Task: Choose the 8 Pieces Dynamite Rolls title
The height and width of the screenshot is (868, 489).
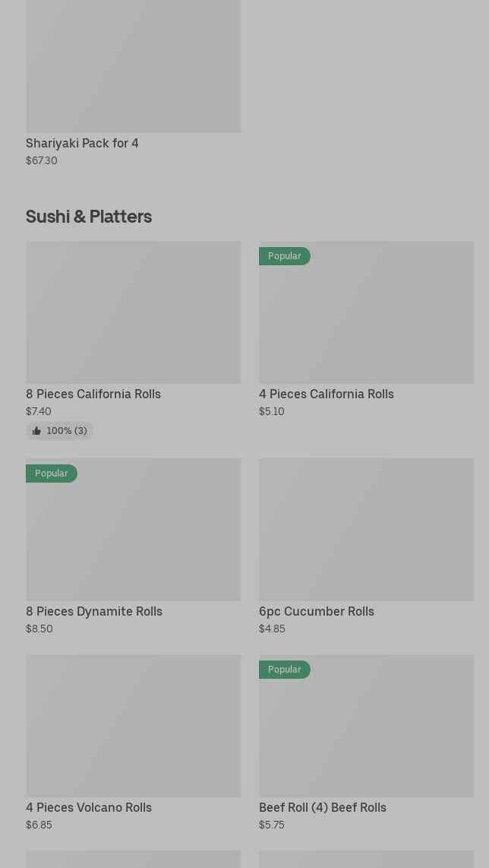Action: click(94, 611)
